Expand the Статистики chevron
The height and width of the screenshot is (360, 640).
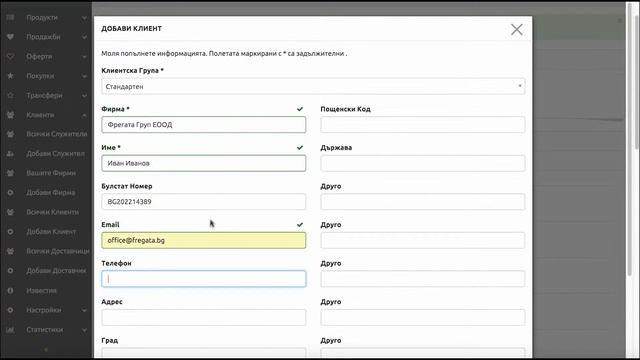(84, 330)
